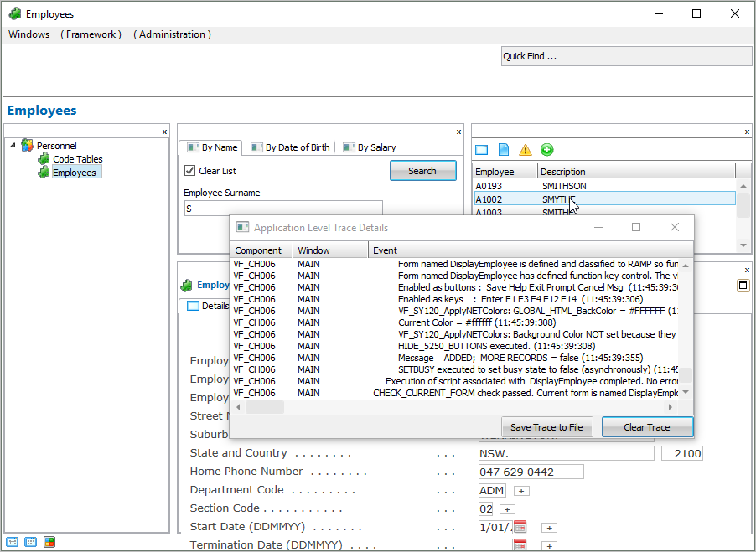The height and width of the screenshot is (552, 756).
Task: Uncheck the Clear List checkbox
Action: click(189, 171)
